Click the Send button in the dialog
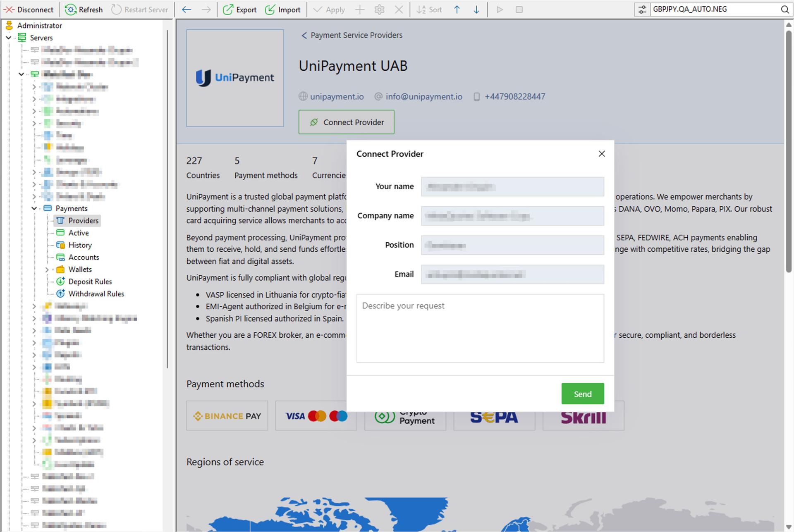794x532 pixels. tap(582, 394)
